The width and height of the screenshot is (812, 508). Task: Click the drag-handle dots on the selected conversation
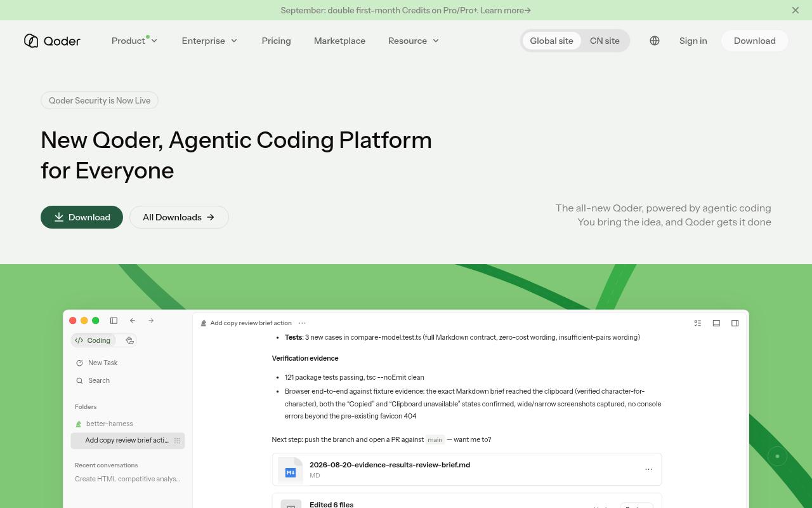click(177, 440)
